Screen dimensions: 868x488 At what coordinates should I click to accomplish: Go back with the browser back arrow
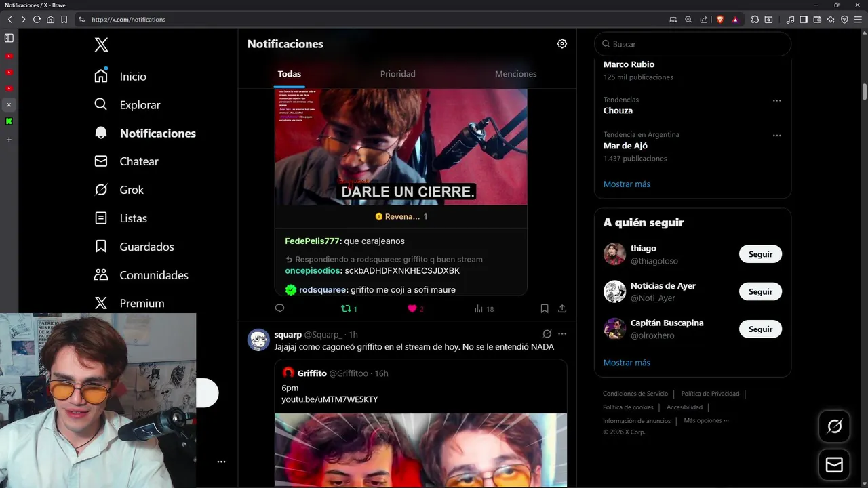point(10,20)
